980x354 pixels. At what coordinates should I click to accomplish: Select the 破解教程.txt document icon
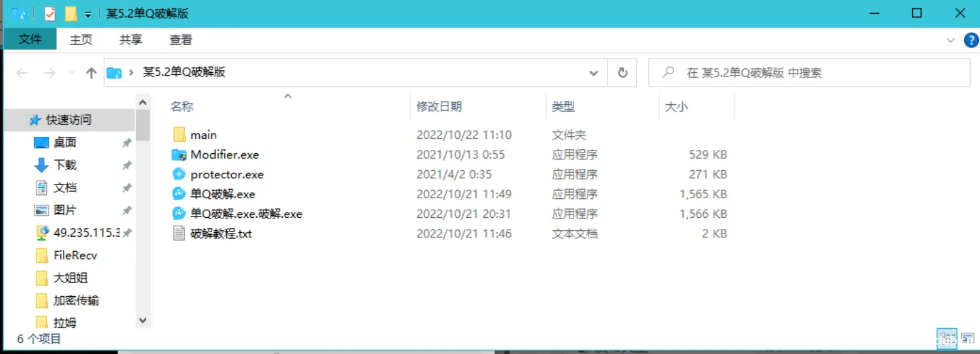coord(179,233)
